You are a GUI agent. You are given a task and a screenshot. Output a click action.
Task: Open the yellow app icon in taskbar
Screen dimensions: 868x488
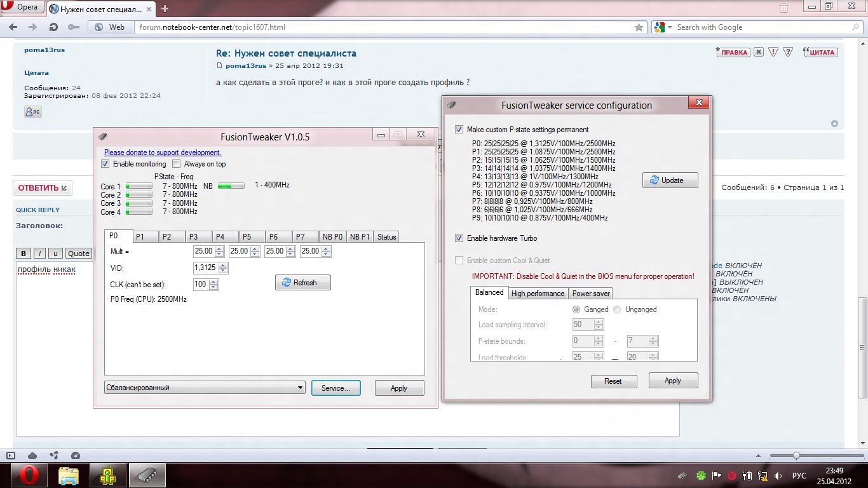tap(108, 475)
